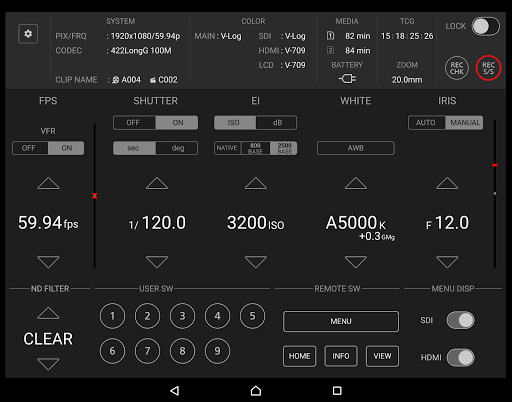Tap the REC S/S record button
512x402 pixels.
pyautogui.click(x=488, y=68)
